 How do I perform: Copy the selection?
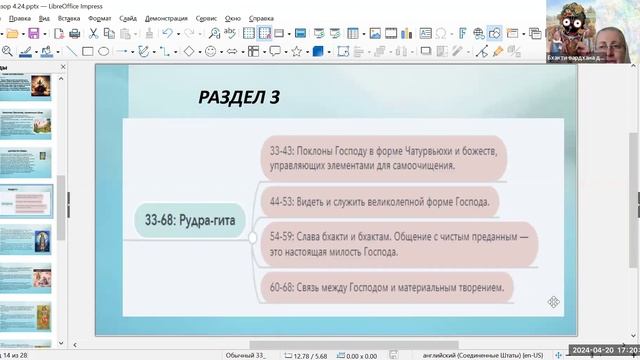[x=109, y=33]
